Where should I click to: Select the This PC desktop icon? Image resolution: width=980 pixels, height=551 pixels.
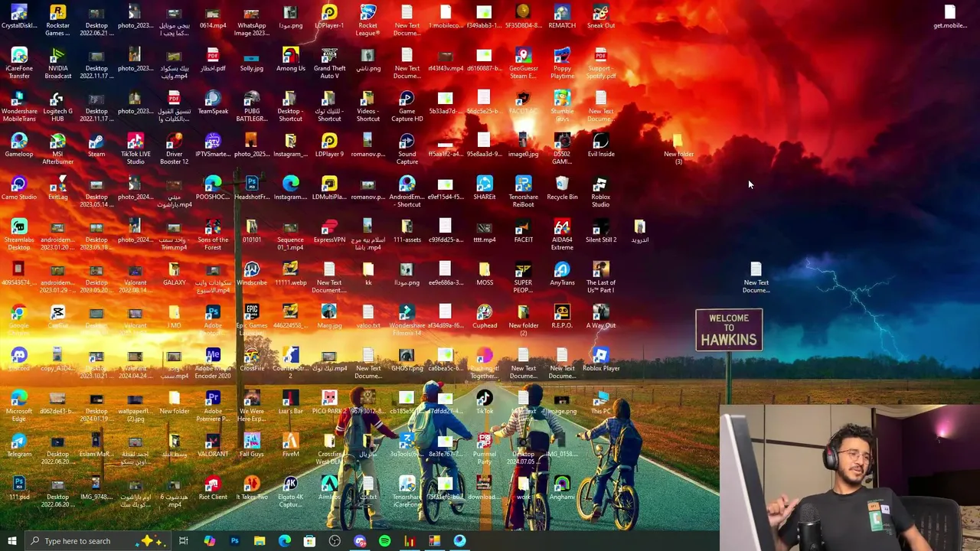601,402
